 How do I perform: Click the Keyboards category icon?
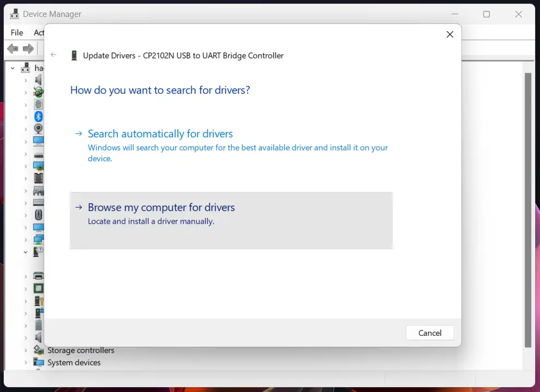(38, 202)
